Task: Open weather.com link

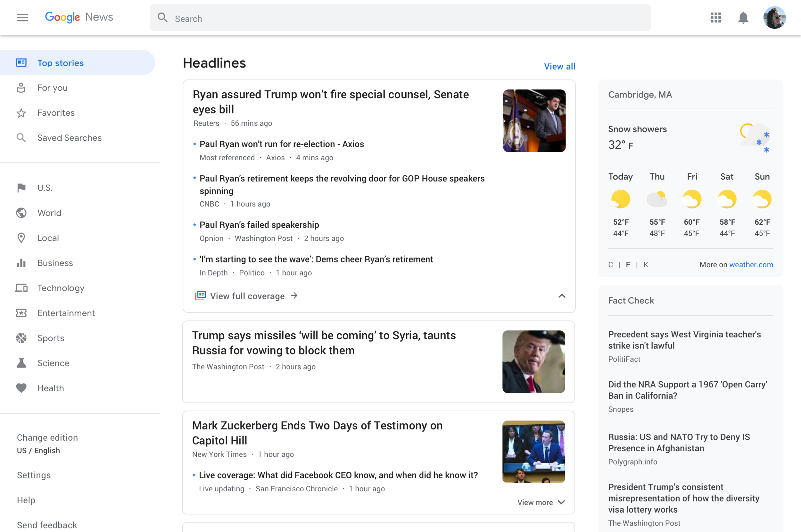Action: coord(751,265)
